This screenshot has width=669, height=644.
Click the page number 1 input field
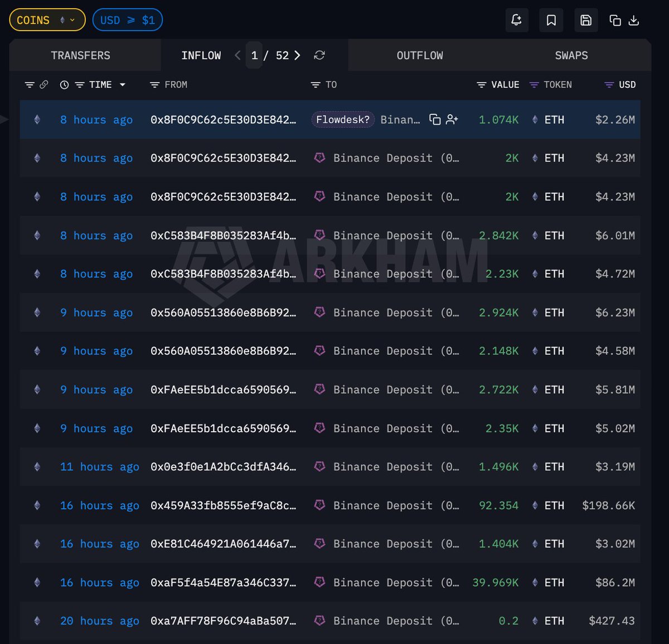pos(254,55)
